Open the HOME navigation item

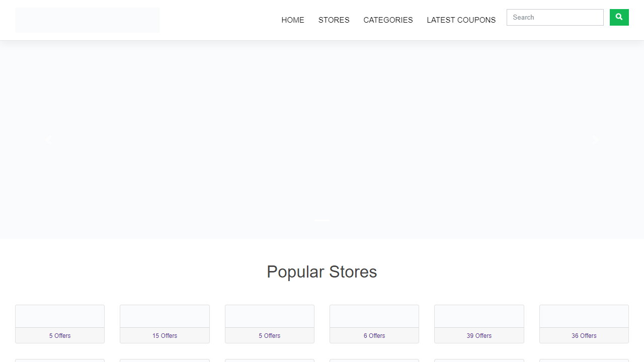[293, 20]
